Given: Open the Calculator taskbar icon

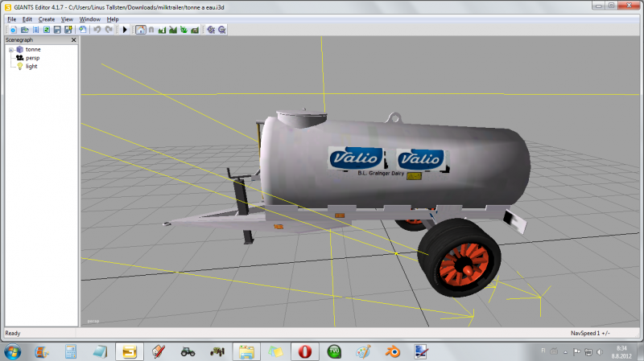Looking at the screenshot, I should pos(71,352).
